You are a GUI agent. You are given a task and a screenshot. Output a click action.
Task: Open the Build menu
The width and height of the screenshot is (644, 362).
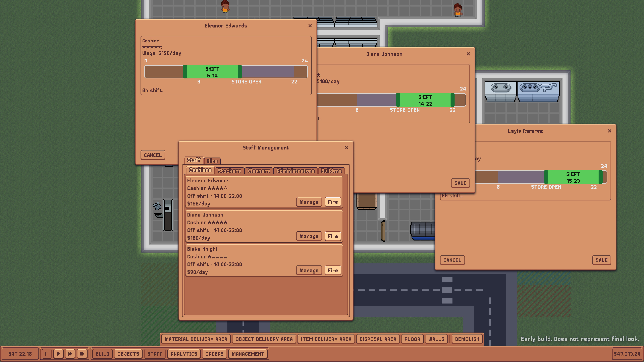point(102,353)
